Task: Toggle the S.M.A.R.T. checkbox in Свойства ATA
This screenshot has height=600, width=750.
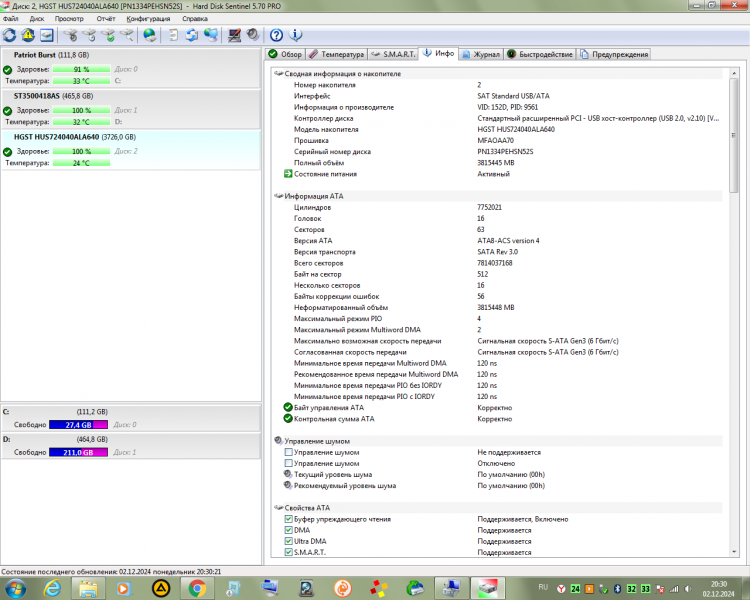Action: tap(288, 552)
